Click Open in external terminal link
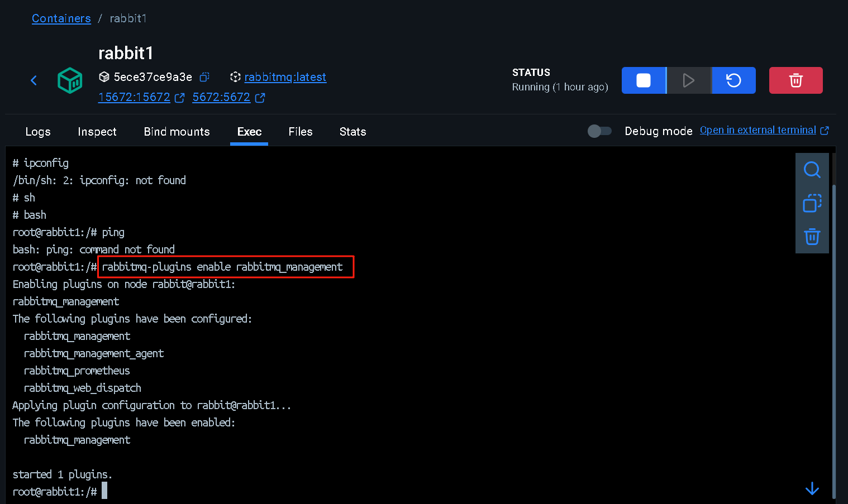Viewport: 848px width, 504px height. point(758,130)
